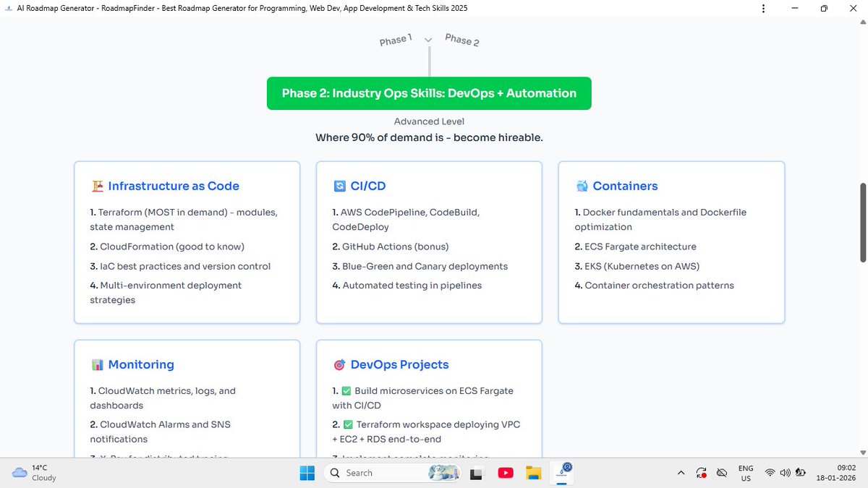Open the Windows Start menu

tap(307, 473)
